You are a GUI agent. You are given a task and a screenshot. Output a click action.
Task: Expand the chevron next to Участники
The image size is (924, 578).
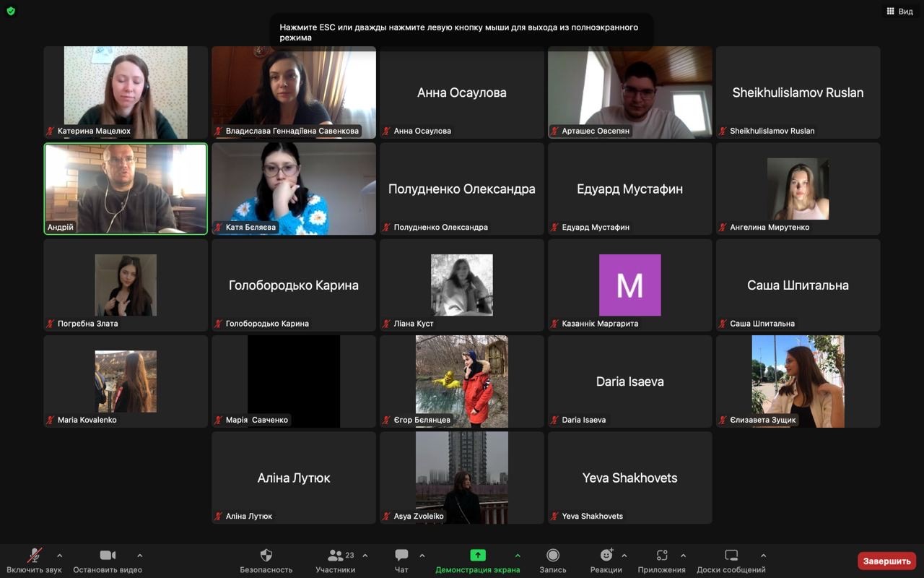click(x=365, y=556)
